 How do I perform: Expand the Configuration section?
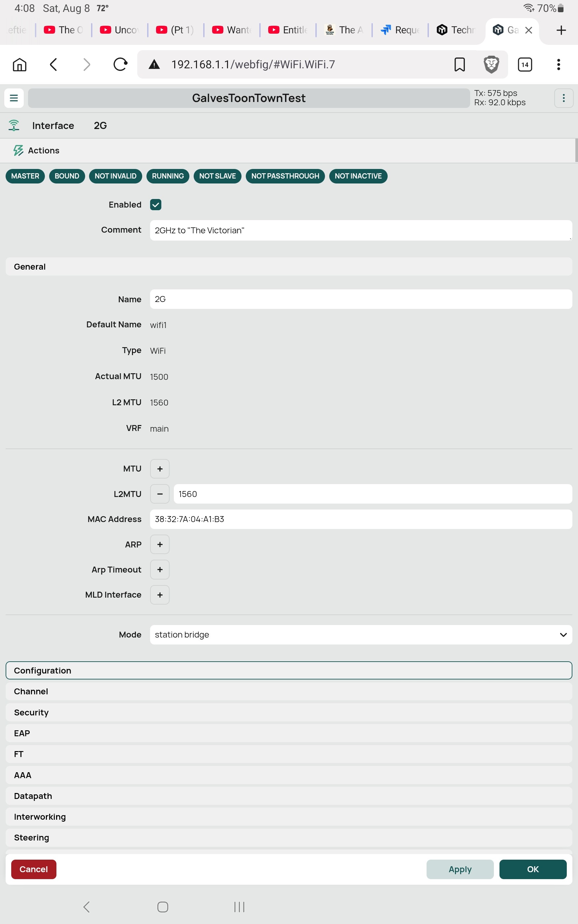289,671
